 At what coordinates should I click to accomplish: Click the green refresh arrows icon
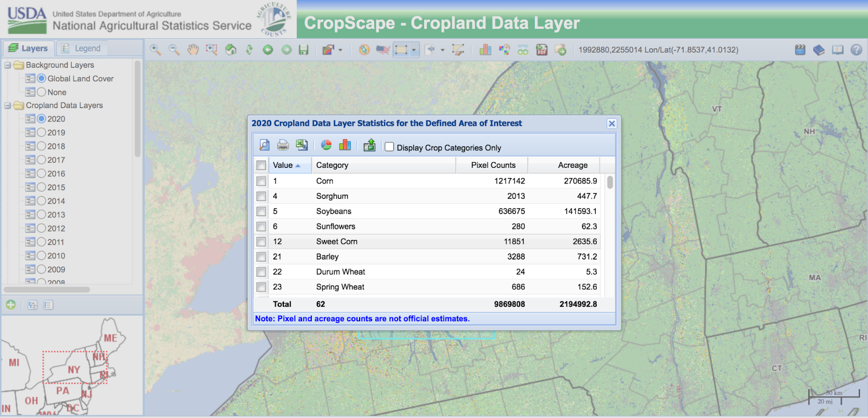pos(249,50)
